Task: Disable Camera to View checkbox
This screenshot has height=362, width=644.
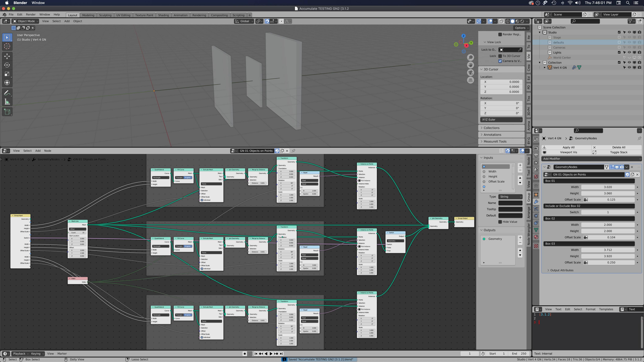Action: (x=500, y=61)
